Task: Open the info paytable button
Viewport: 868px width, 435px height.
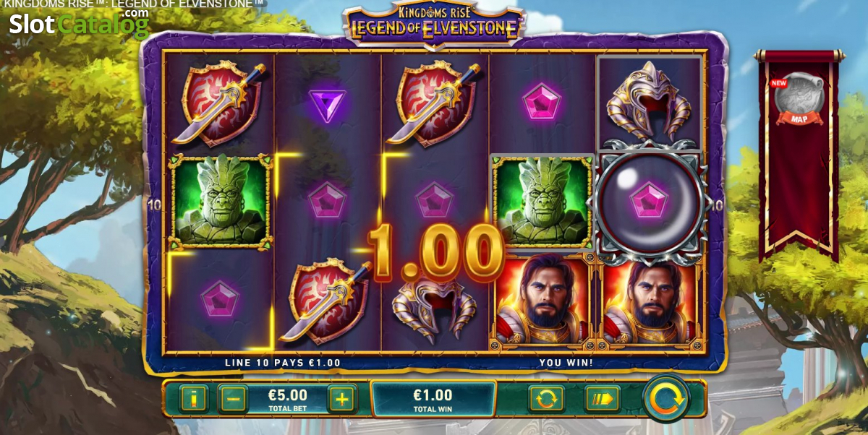Action: coord(193,398)
